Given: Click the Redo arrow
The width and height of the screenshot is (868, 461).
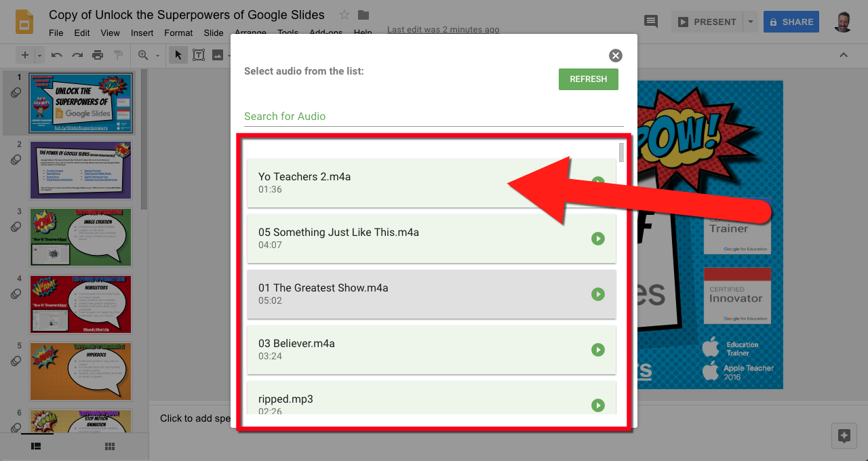Looking at the screenshot, I should (x=77, y=55).
